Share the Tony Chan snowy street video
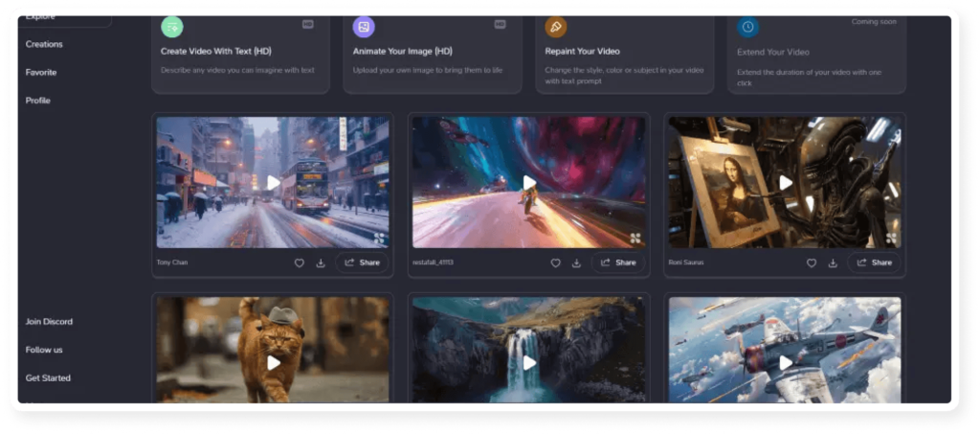The image size is (980, 434). (x=362, y=263)
